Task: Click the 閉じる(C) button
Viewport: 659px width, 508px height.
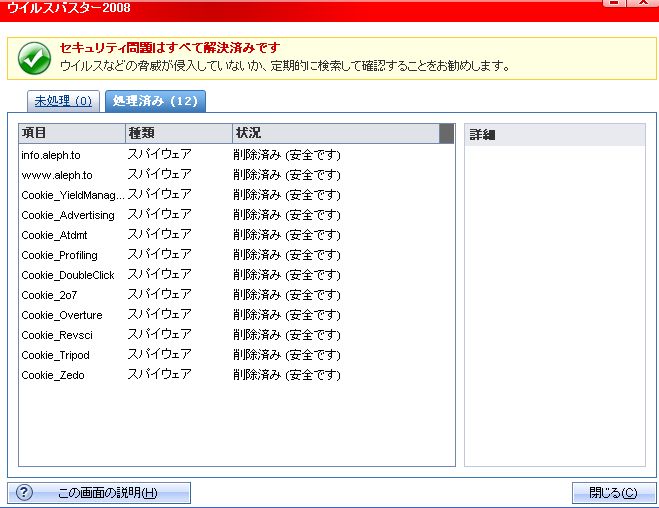Action: [613, 492]
